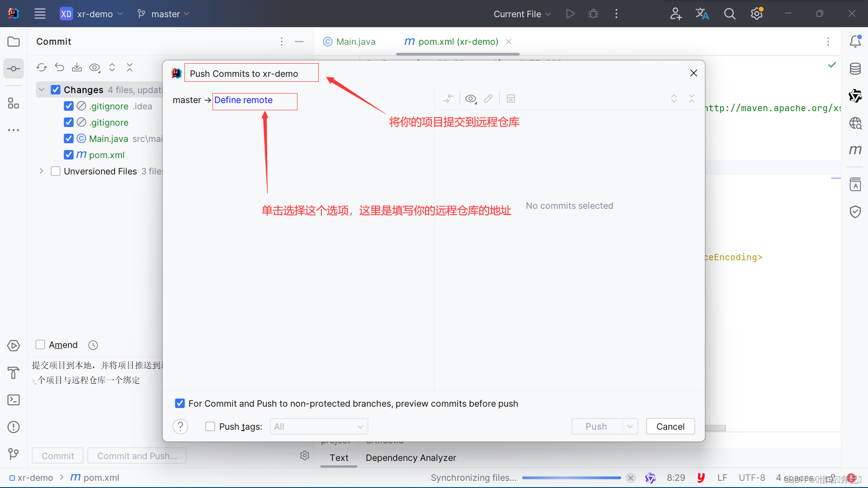Image resolution: width=868 pixels, height=488 pixels.
Task: Enable the Amend checkbox
Action: coord(40,345)
